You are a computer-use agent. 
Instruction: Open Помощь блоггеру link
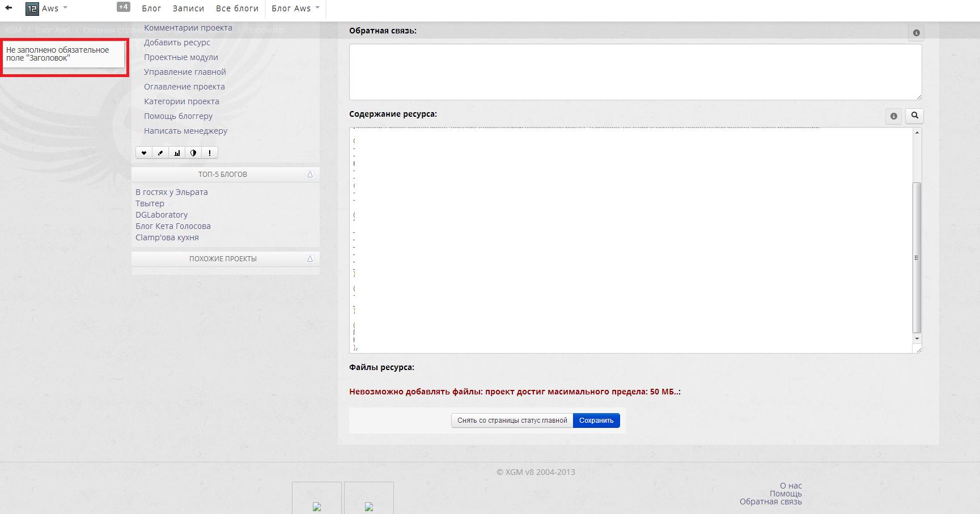(178, 116)
